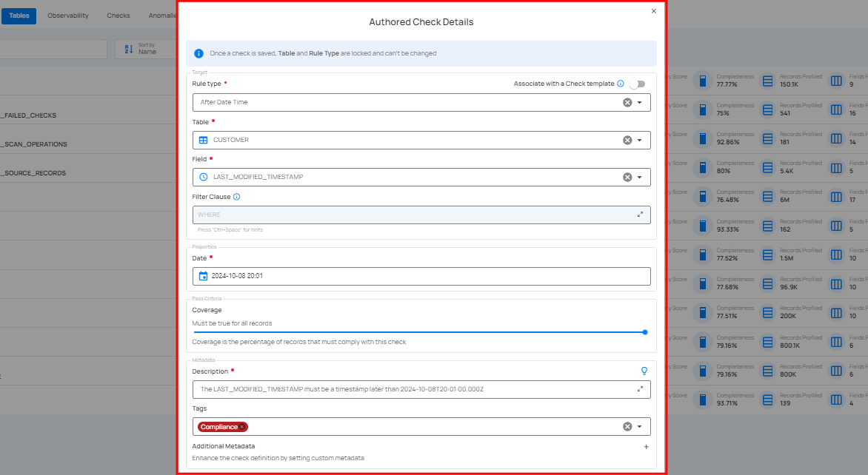Open the Rule type dropdown arrow
The width and height of the screenshot is (868, 475).
click(640, 102)
